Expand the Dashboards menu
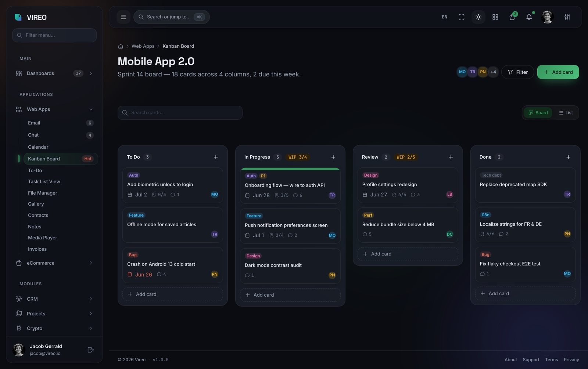 click(54, 73)
